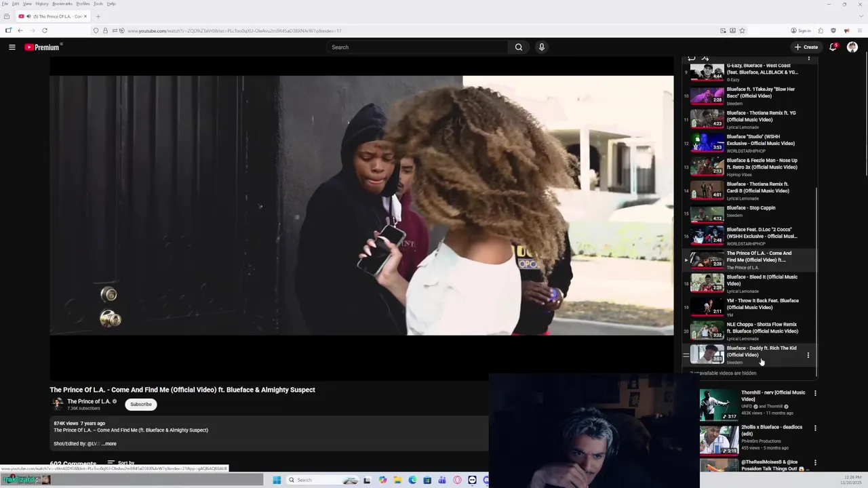Select Blueface Thotiana Remix ft. YG video
This screenshot has height=488, width=868.
point(749,119)
